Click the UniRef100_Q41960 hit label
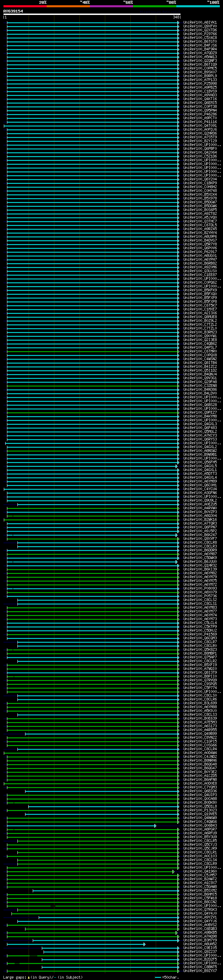Image resolution: width=223 pixels, height=980 pixels. pos(200,871)
